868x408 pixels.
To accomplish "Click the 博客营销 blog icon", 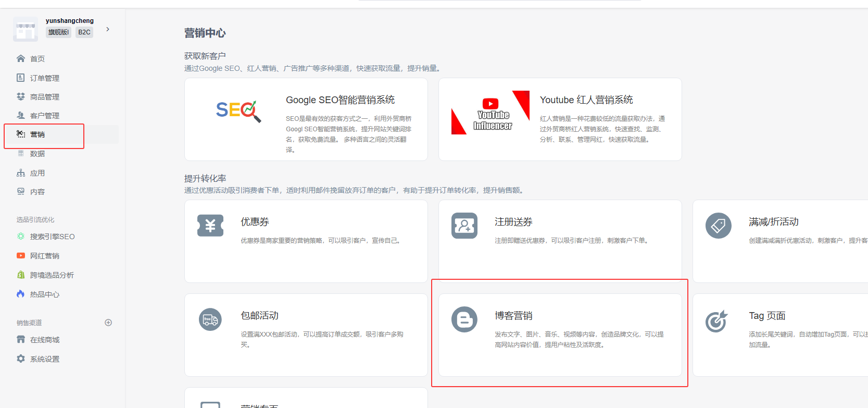I will pos(464,319).
